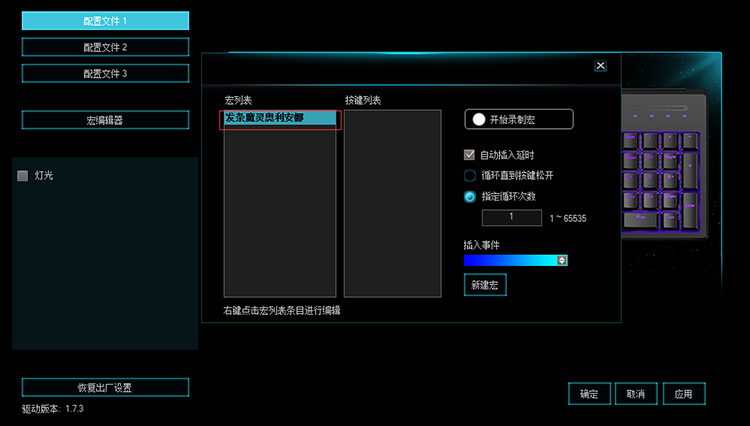Close the macro editor dialog
The image size is (750, 426).
point(600,66)
